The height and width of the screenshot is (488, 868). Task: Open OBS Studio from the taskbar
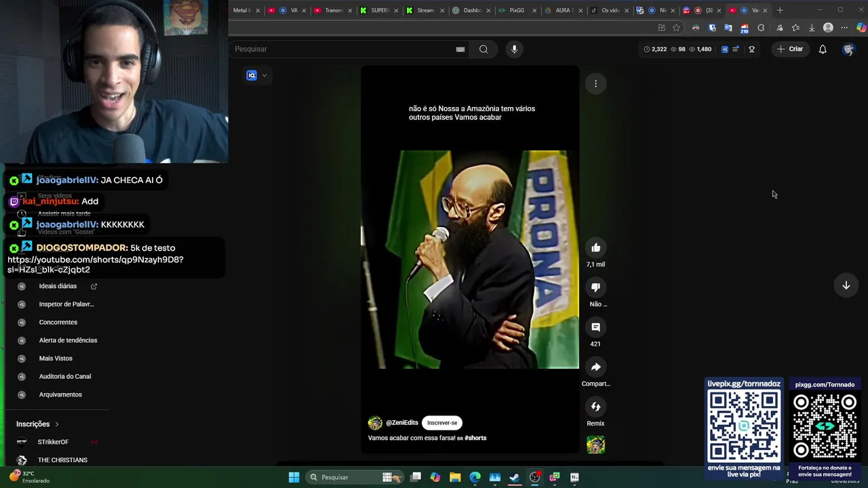534,477
